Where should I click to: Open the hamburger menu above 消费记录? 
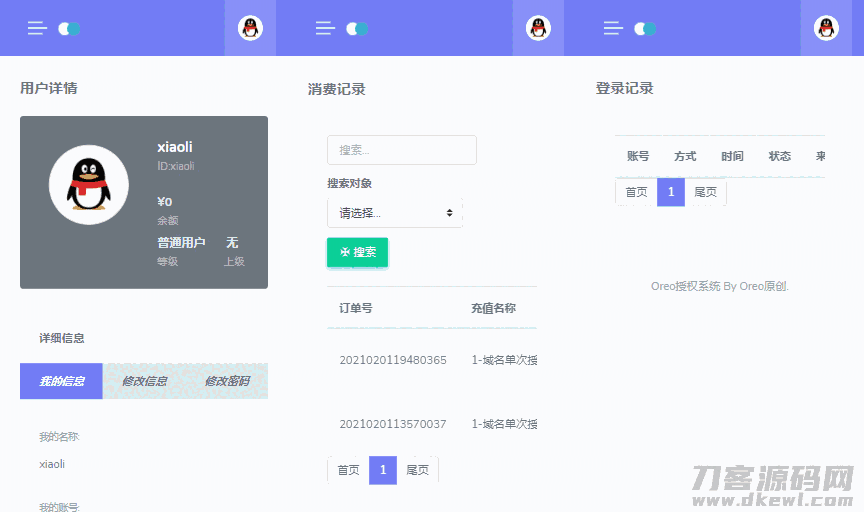[x=325, y=28]
